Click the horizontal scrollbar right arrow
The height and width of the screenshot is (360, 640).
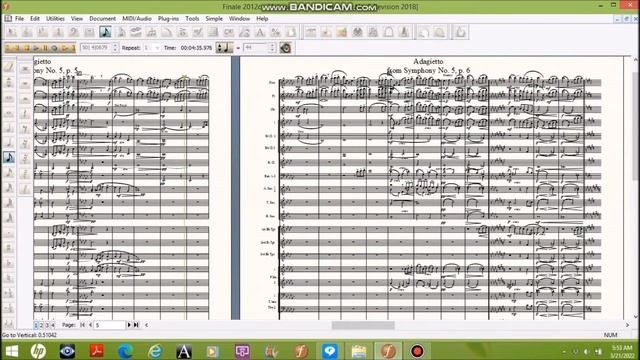[x=627, y=325]
